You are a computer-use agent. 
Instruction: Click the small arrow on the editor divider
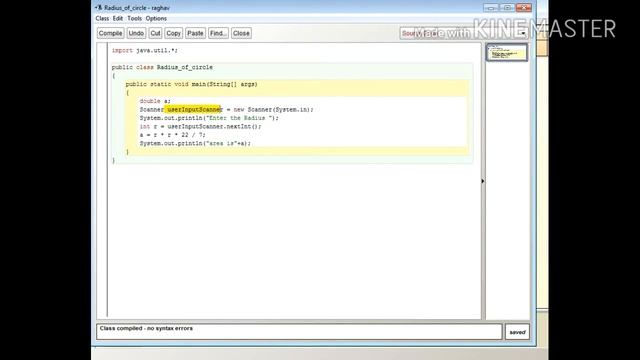(x=483, y=181)
